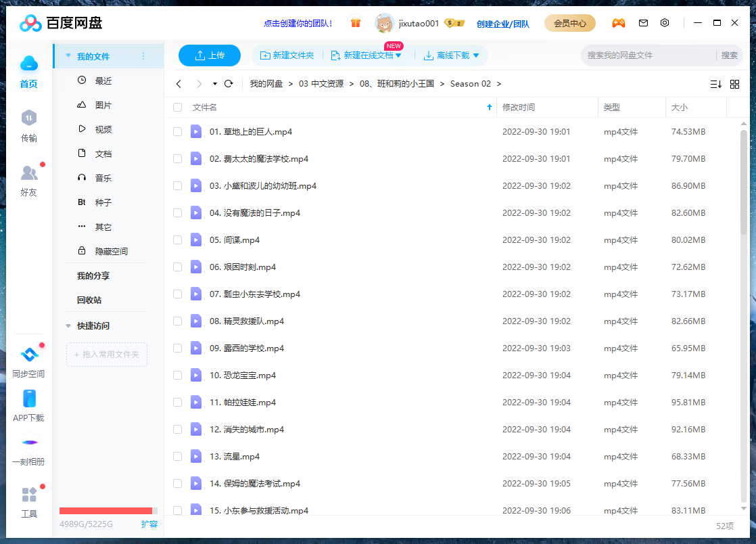
Task: Click the 一刻相册 album icon
Action: point(28,443)
